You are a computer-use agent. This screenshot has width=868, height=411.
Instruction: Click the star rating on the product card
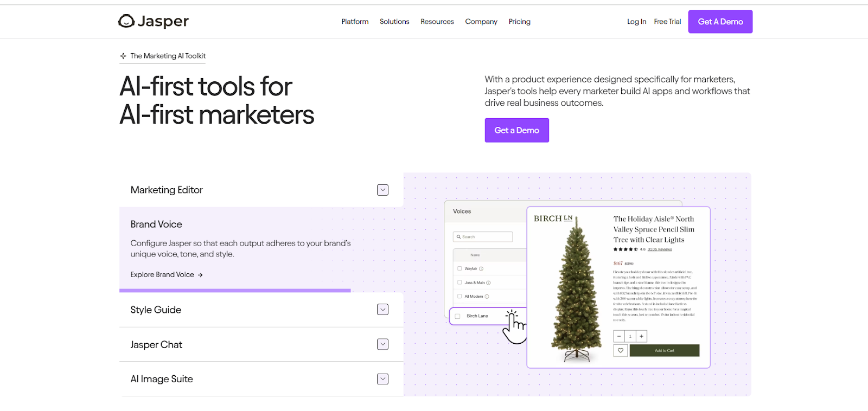coord(626,249)
